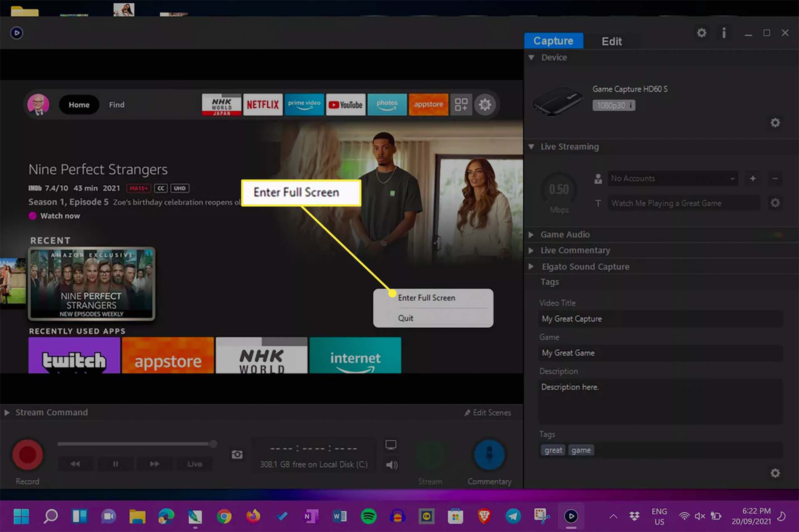Viewport: 799px width, 532px height.
Task: Click the info icon next to Capture tab
Action: [724, 33]
